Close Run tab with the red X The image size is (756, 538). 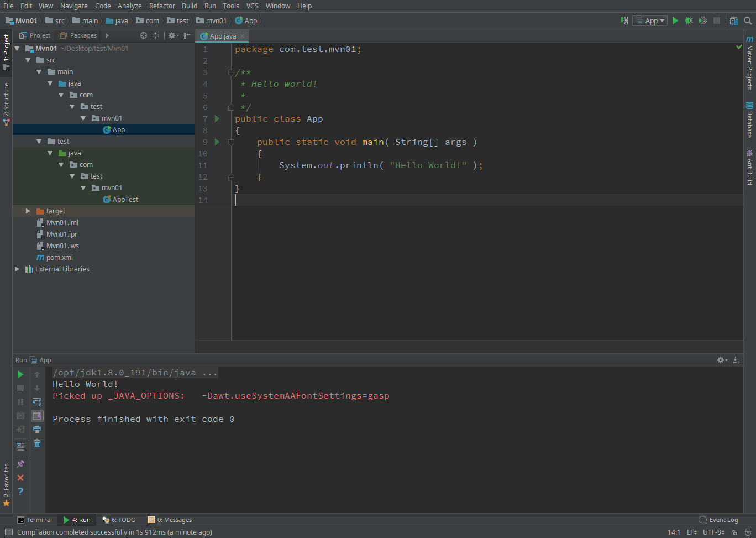point(20,478)
